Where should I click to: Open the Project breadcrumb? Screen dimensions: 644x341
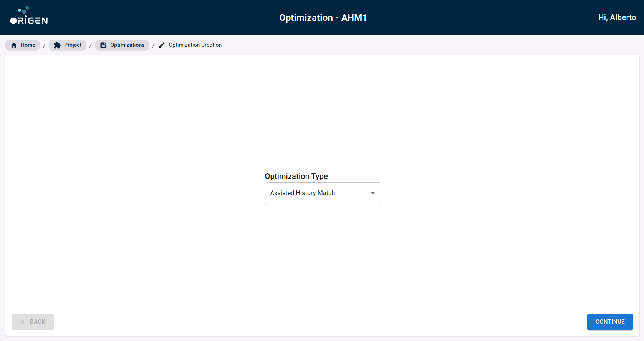click(x=68, y=45)
